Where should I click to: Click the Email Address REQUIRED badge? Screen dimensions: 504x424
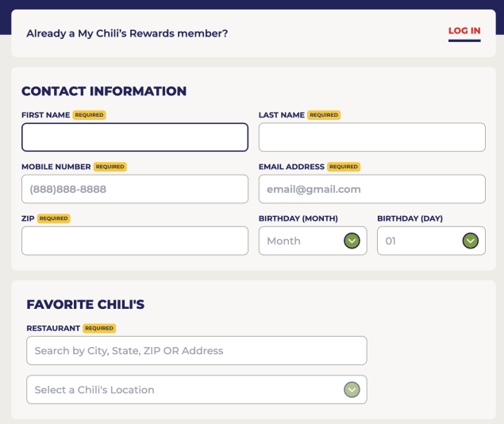pos(344,167)
